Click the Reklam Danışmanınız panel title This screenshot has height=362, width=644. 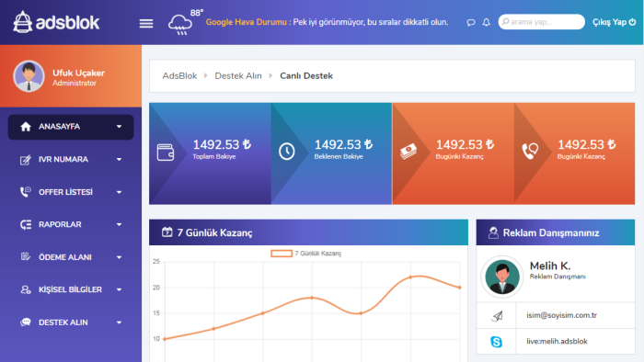coord(551,232)
